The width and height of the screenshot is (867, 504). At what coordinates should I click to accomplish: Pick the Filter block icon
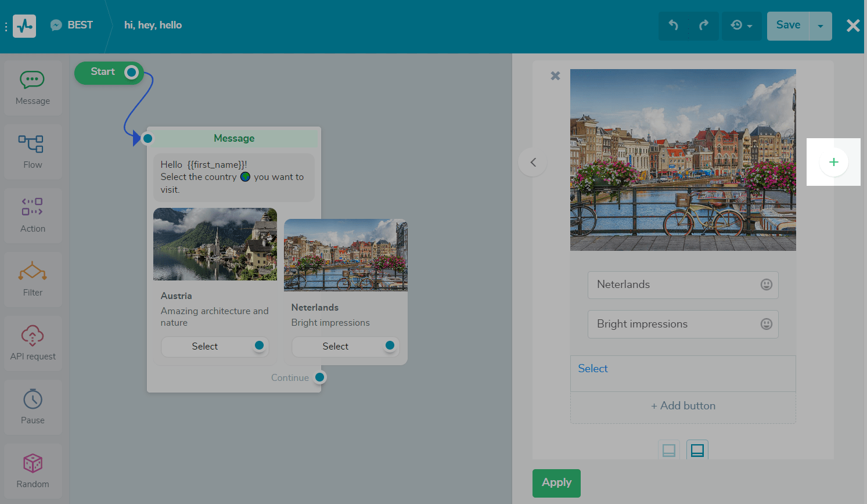point(33,279)
